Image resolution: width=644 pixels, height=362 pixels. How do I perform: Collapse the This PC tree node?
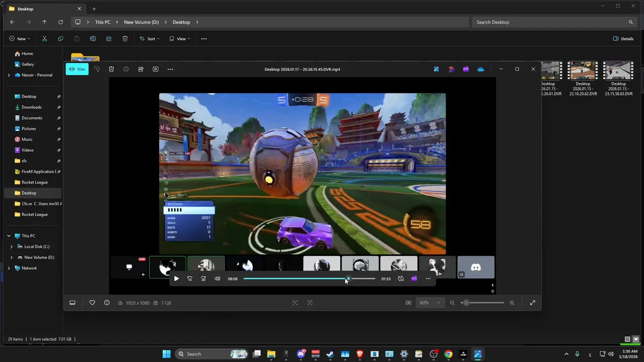pos(9,236)
